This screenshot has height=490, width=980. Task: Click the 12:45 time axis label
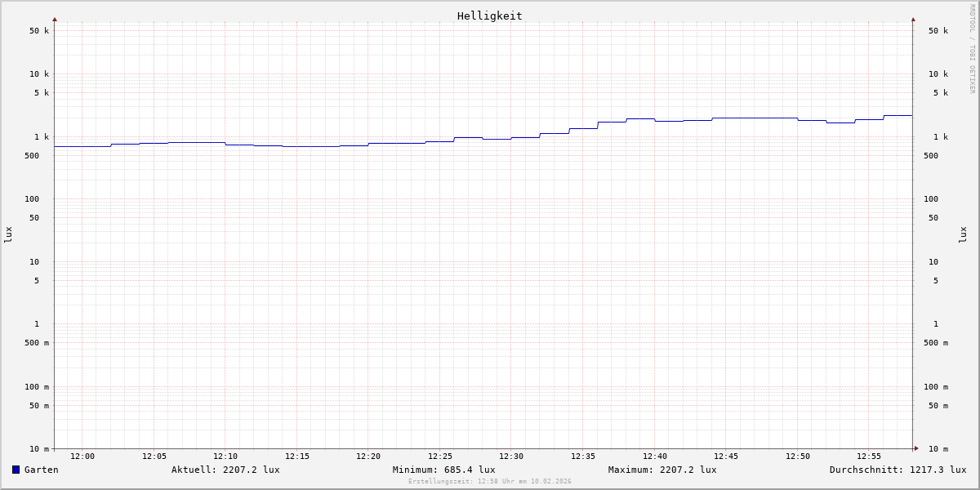tap(726, 457)
